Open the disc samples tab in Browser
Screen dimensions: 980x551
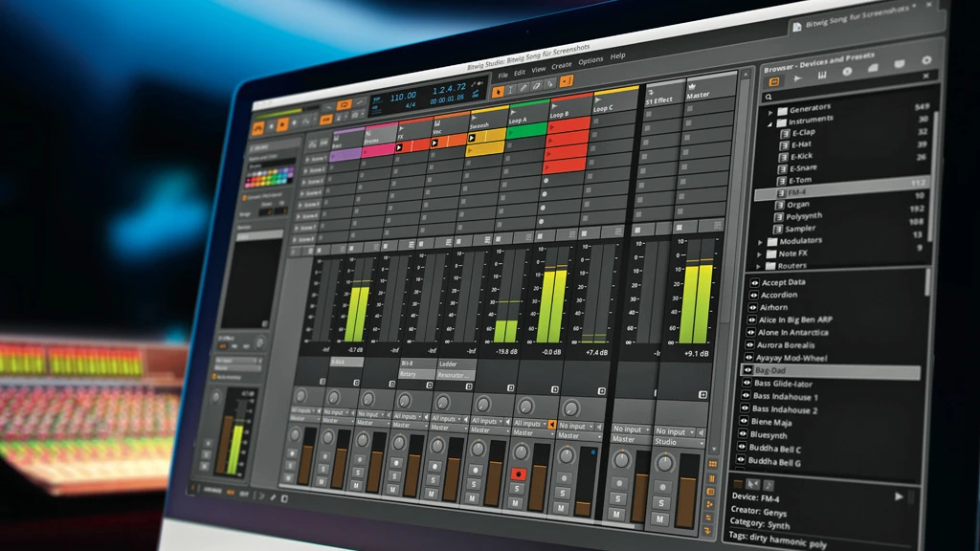click(848, 72)
